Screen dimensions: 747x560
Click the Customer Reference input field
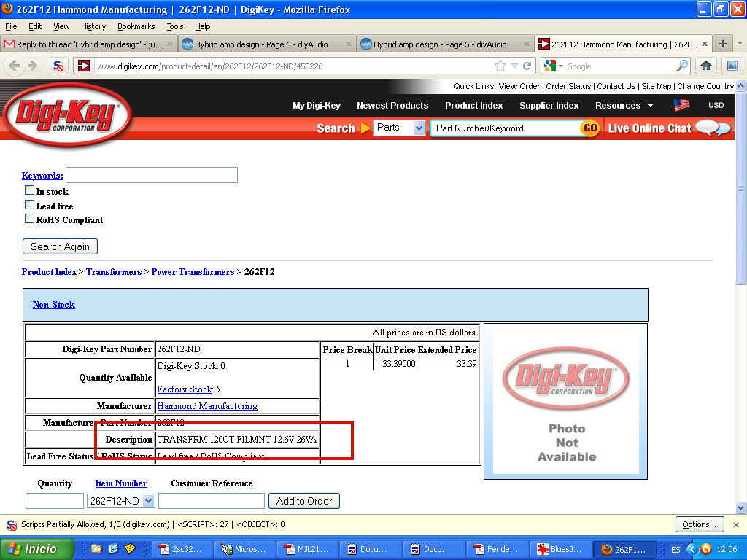(212, 501)
